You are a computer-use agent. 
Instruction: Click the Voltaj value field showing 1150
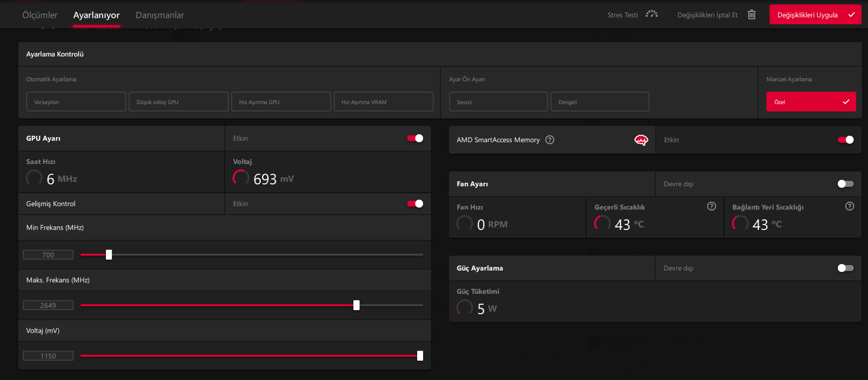[x=48, y=356]
